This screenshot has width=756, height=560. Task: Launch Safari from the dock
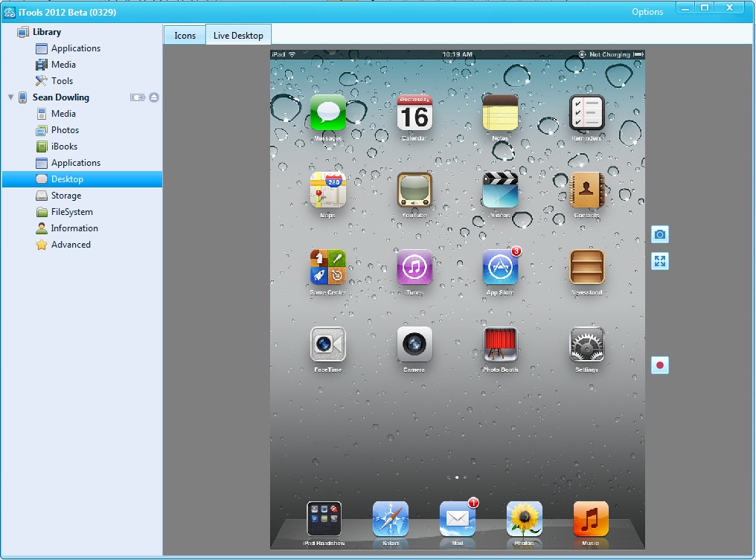[391, 519]
